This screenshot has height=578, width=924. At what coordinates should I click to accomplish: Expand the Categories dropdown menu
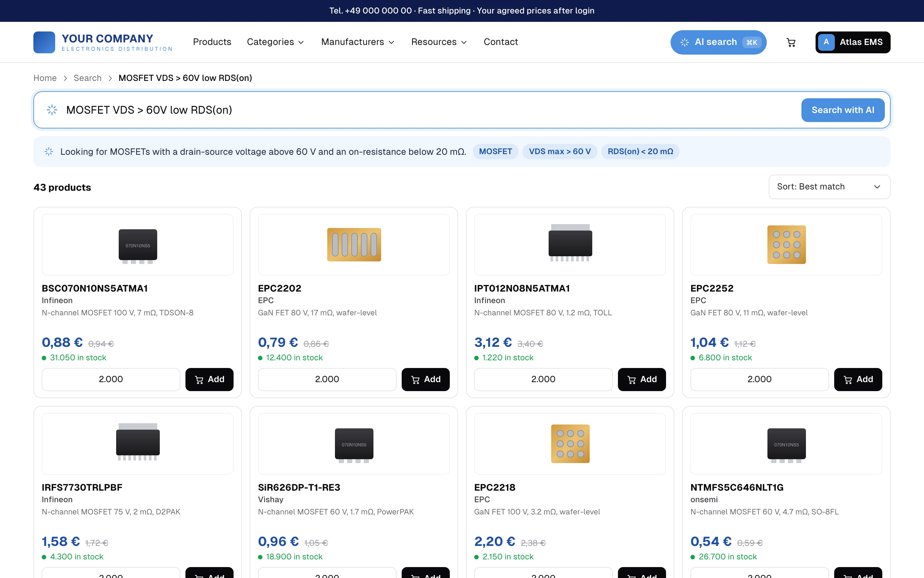click(275, 42)
